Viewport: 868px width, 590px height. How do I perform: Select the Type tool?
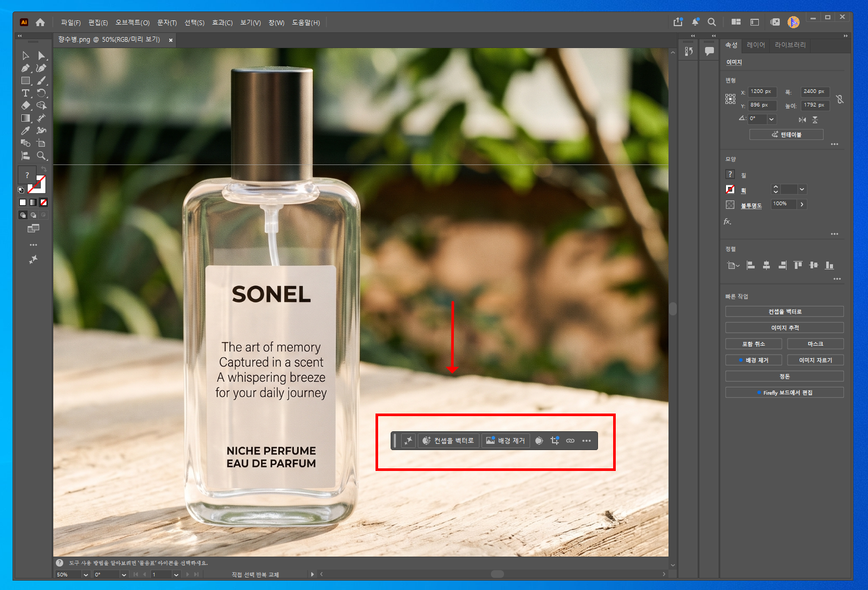pos(25,93)
